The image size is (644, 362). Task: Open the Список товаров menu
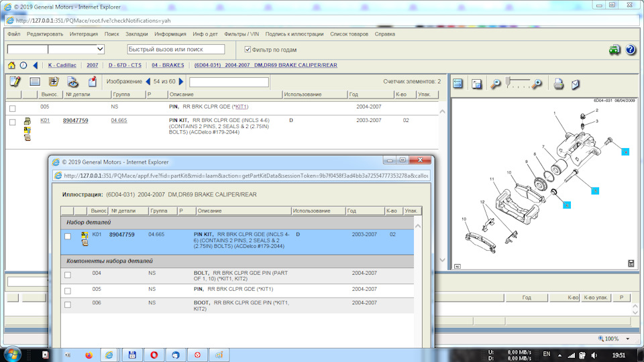click(349, 34)
